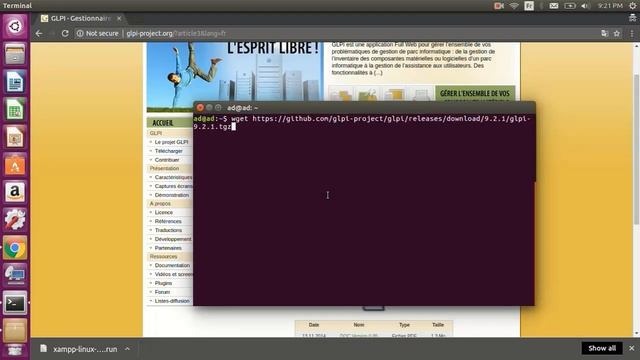Launch LibreOffice Writer from dock
Image resolution: width=640 pixels, height=360 pixels.
pos(15,82)
